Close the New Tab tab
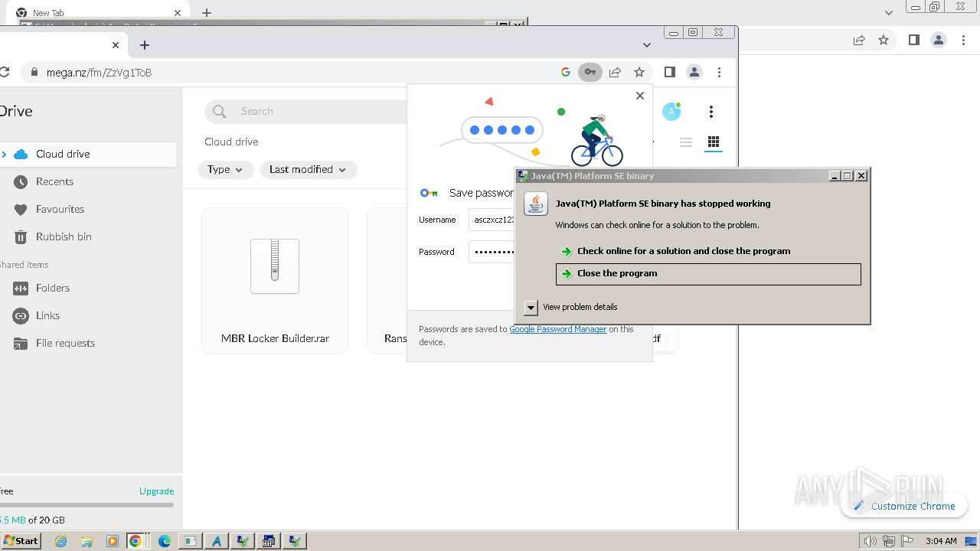Viewport: 980px width, 551px height. pos(178,12)
